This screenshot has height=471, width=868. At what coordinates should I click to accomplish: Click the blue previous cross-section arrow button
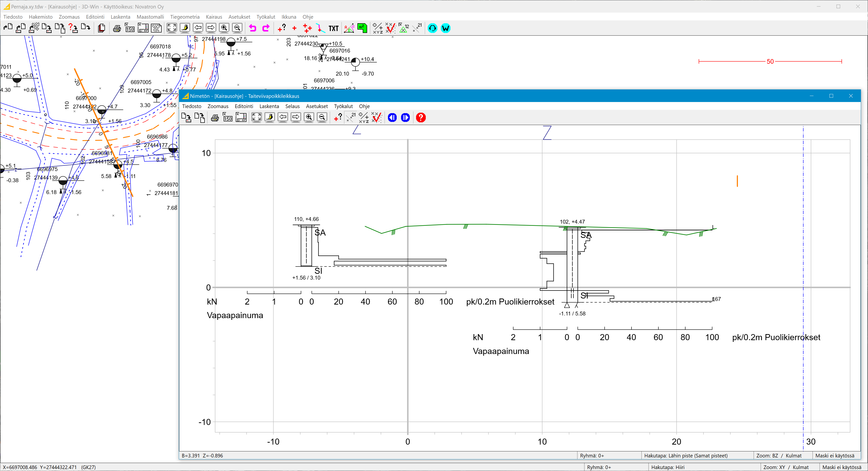pyautogui.click(x=392, y=117)
